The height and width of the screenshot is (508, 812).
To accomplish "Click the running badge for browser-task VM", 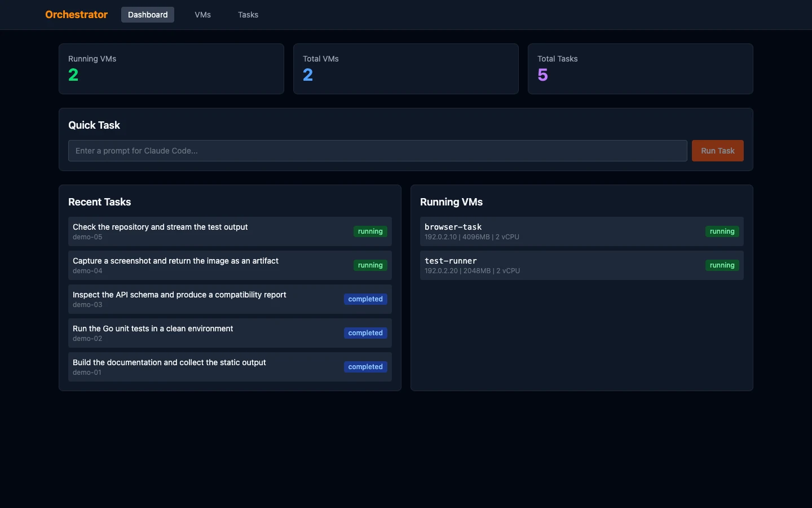I will tap(722, 231).
